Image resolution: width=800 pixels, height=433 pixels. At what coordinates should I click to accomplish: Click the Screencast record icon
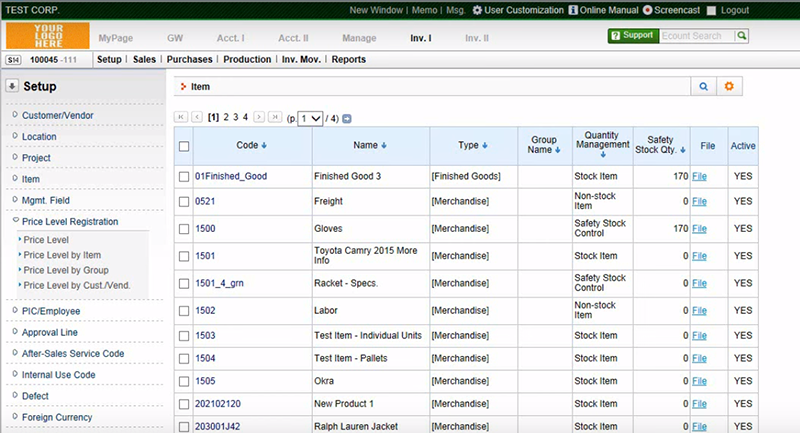[648, 10]
